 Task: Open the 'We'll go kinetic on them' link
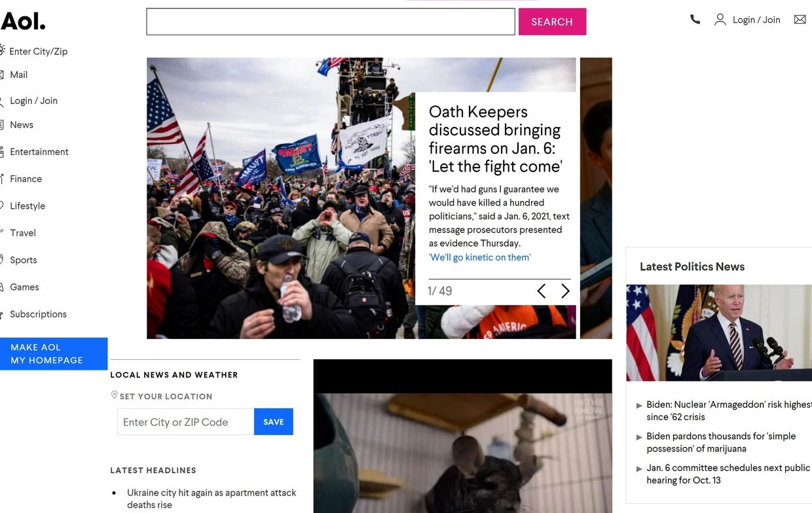(480, 257)
